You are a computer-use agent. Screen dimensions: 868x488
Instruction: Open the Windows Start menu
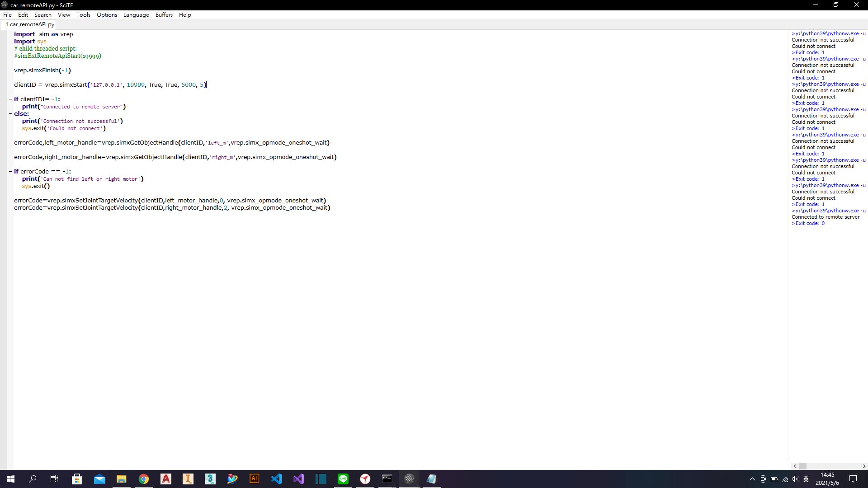[x=11, y=479]
